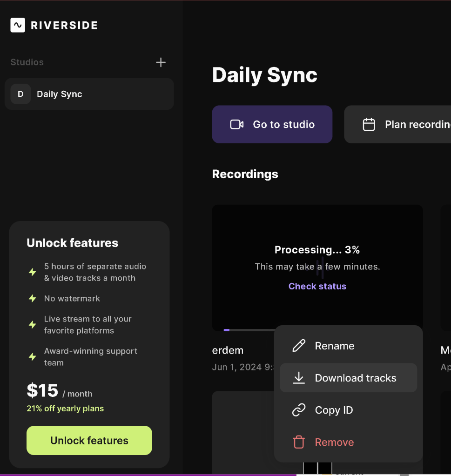Click the 'Processing... 3%' status text
Image resolution: width=451 pixels, height=476 pixels.
pyautogui.click(x=317, y=250)
